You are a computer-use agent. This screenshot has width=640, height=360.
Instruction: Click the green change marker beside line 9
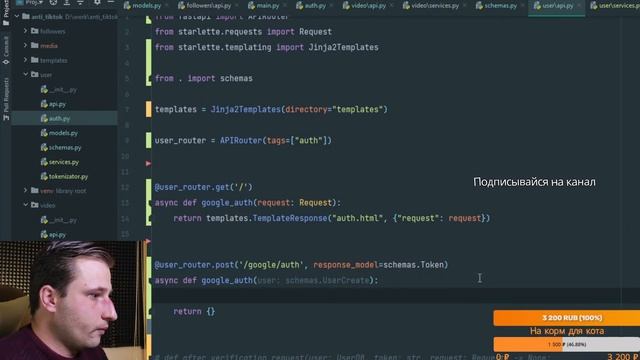[149, 140]
